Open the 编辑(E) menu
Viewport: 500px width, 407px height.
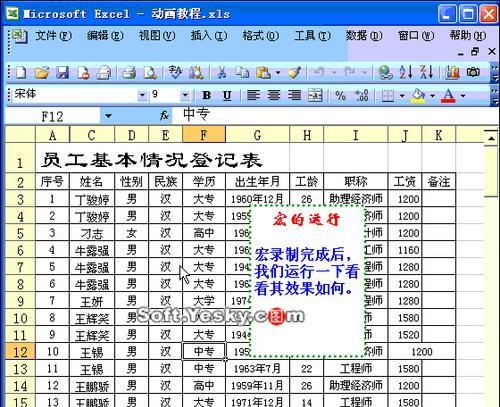[x=105, y=35]
